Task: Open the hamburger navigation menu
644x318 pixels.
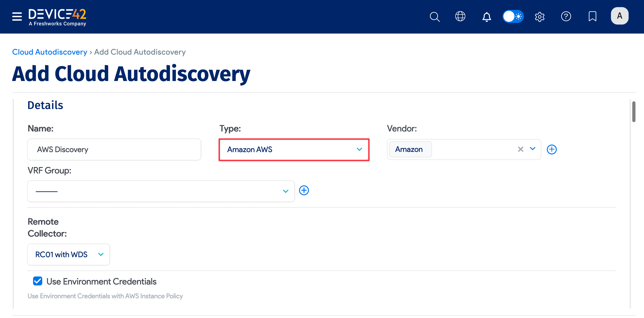Action: point(17,16)
